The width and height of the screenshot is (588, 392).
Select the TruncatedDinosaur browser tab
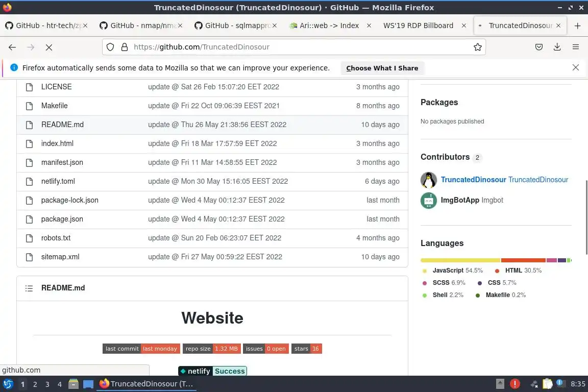pyautogui.click(x=520, y=26)
